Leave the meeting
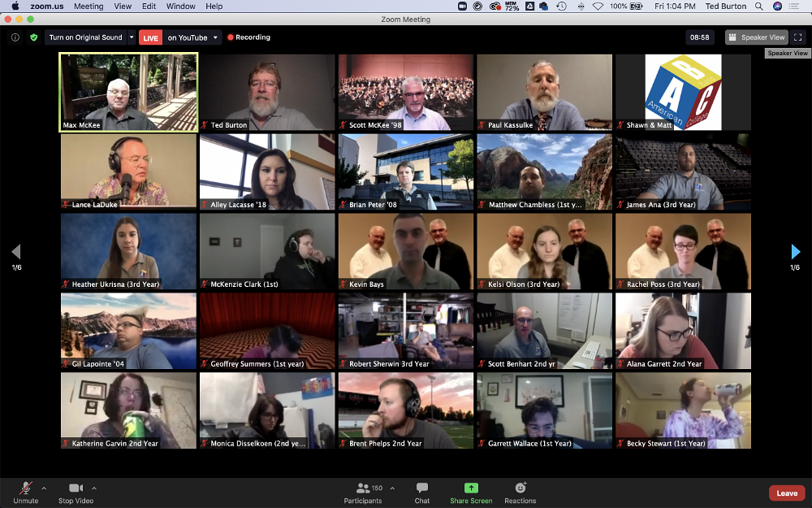The width and height of the screenshot is (812, 508). [787, 493]
